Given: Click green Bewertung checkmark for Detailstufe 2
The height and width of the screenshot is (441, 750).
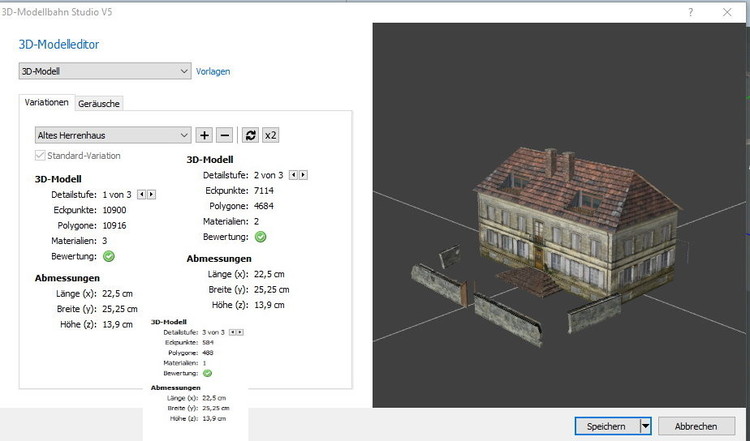Looking at the screenshot, I should click(261, 237).
